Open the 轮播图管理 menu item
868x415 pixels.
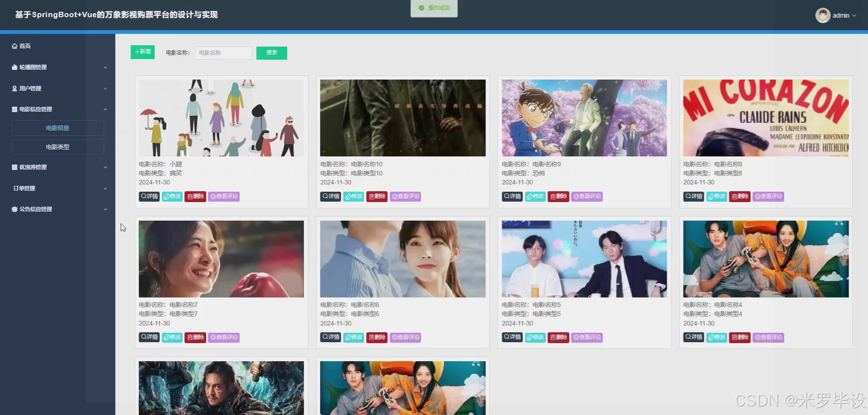(58, 67)
